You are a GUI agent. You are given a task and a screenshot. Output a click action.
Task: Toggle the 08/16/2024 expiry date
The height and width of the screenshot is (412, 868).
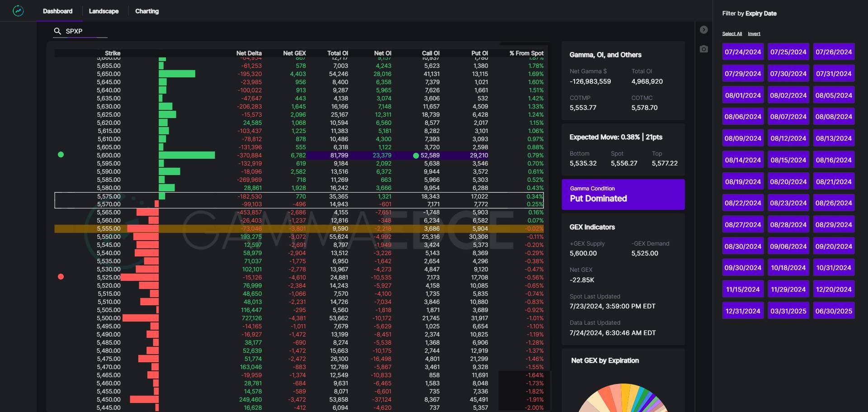pyautogui.click(x=833, y=160)
